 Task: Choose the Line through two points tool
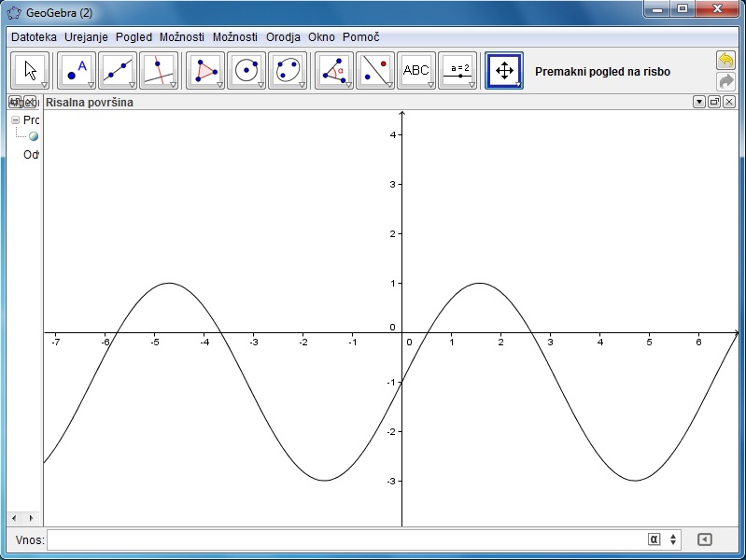tap(117, 70)
